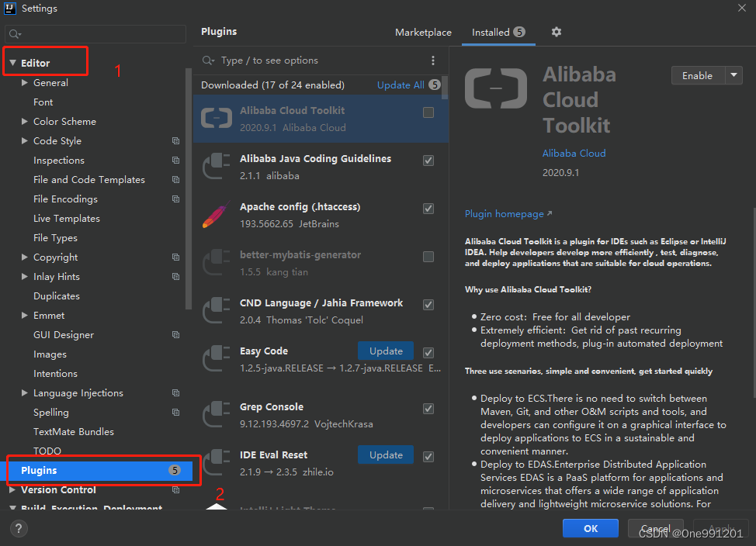This screenshot has width=756, height=546.
Task: Click the project-level icon beside Version Control
Action: [x=176, y=489]
